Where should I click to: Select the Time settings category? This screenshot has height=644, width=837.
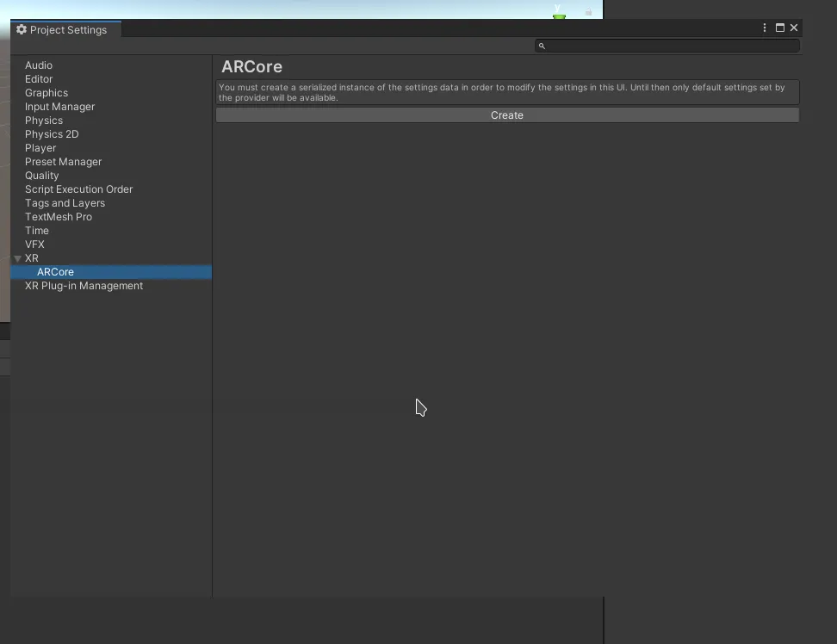(x=37, y=231)
